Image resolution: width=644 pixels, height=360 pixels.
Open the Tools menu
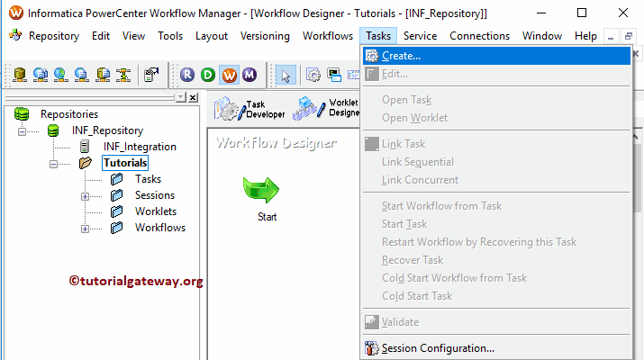coord(170,36)
